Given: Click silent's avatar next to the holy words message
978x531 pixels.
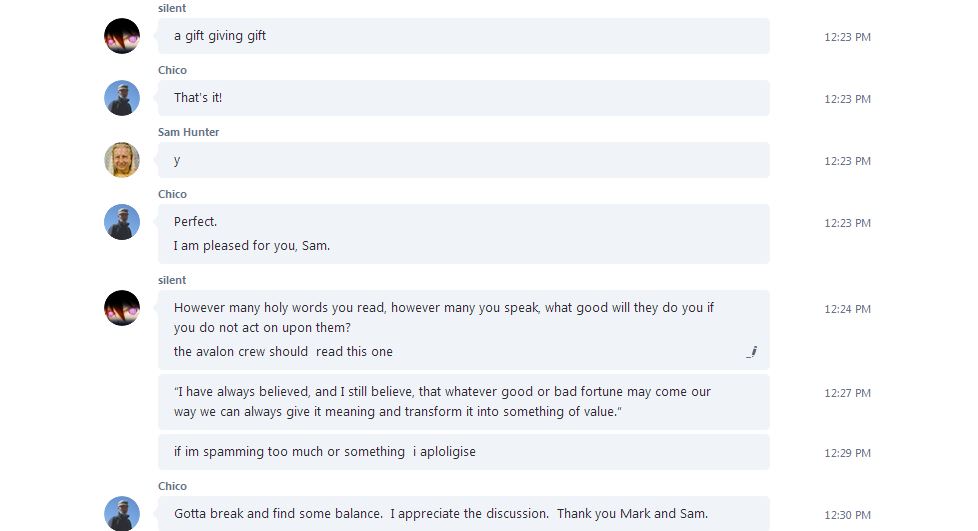Looking at the screenshot, I should pyautogui.click(x=122, y=308).
